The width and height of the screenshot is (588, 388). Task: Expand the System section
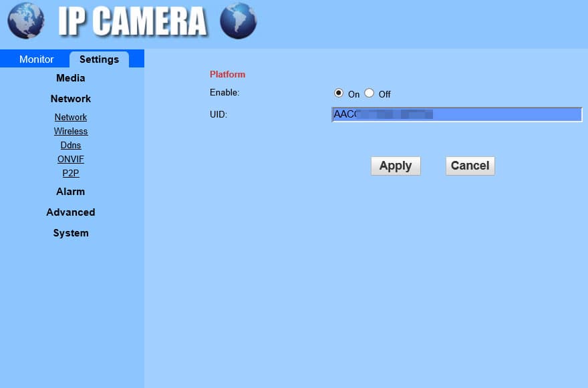click(71, 233)
